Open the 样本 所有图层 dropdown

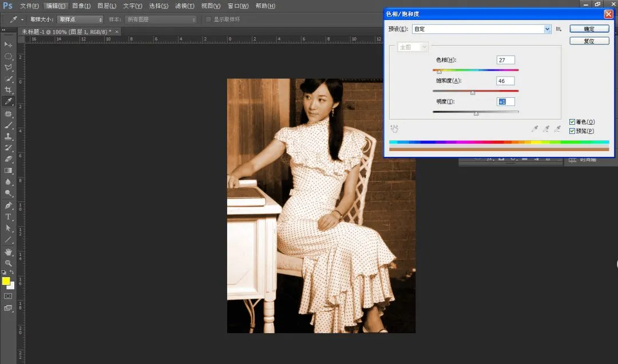160,19
